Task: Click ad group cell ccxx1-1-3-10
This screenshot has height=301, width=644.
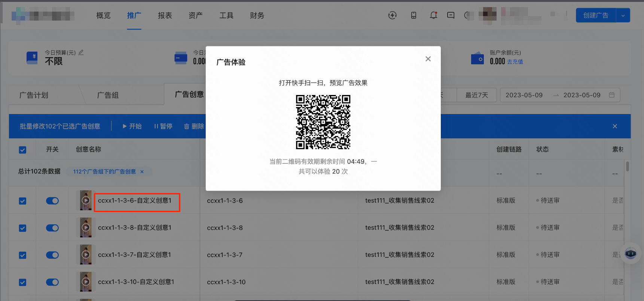Action: [226, 282]
